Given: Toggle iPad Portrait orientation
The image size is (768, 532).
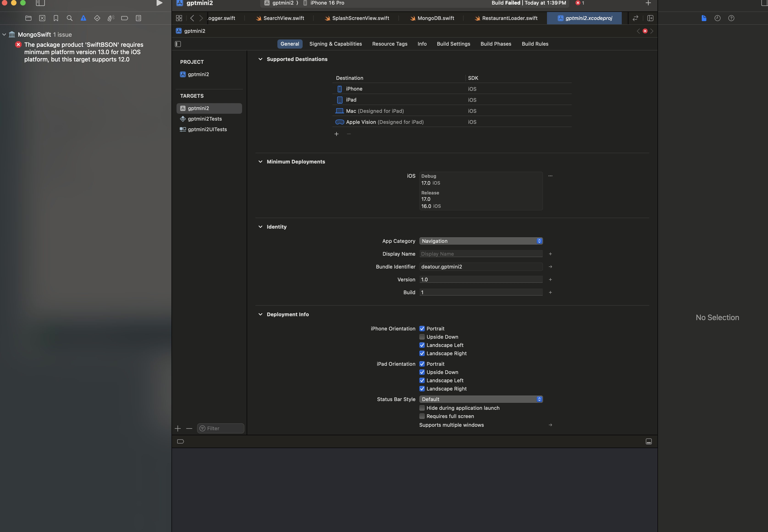Looking at the screenshot, I should point(422,364).
